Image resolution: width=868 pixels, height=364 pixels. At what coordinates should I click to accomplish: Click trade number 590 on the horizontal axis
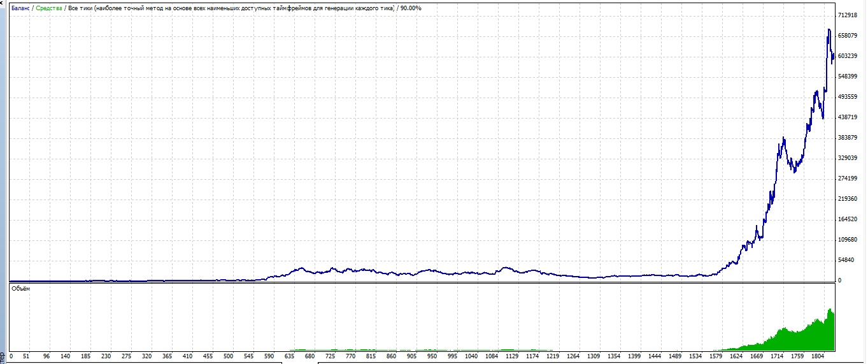click(269, 357)
